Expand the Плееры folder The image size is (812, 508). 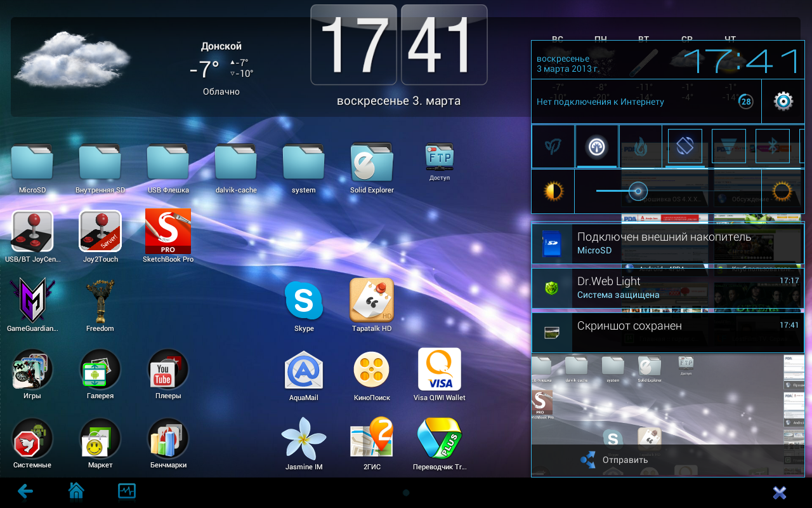point(168,370)
